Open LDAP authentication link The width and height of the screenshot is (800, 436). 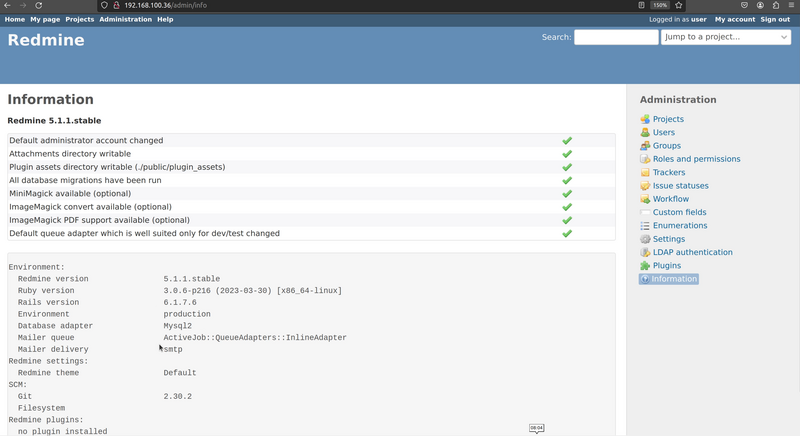pyautogui.click(x=692, y=252)
